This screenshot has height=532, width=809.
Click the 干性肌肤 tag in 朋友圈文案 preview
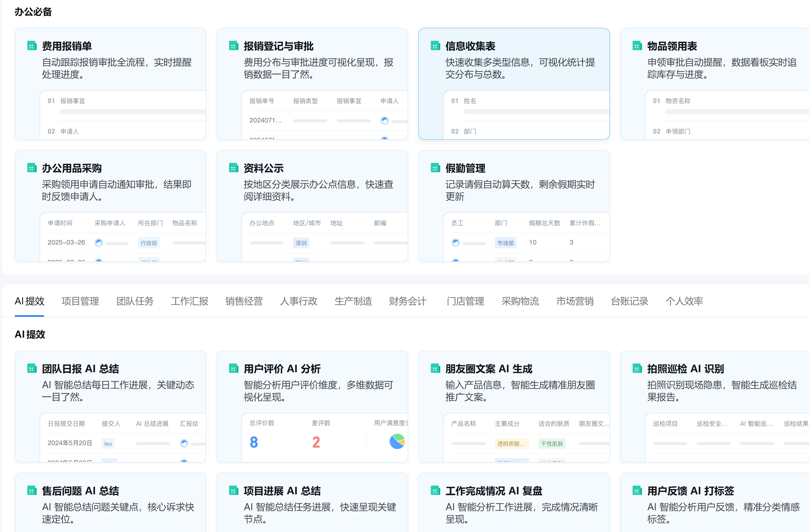click(552, 444)
